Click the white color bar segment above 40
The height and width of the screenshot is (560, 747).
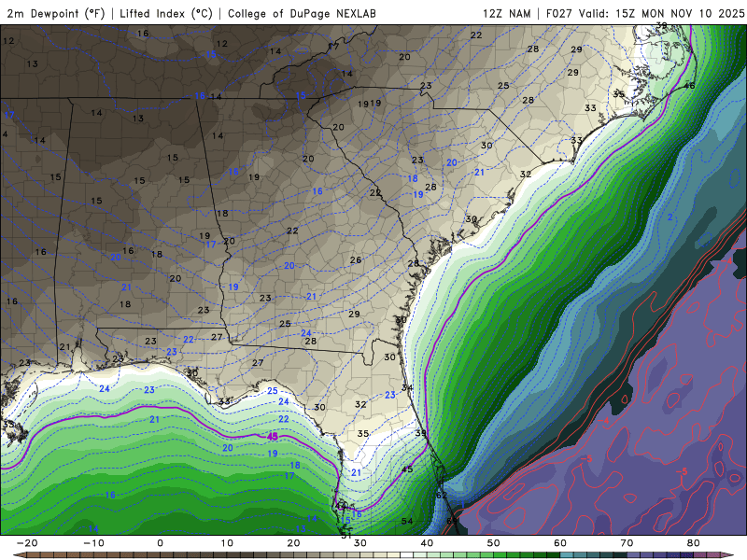(x=407, y=555)
